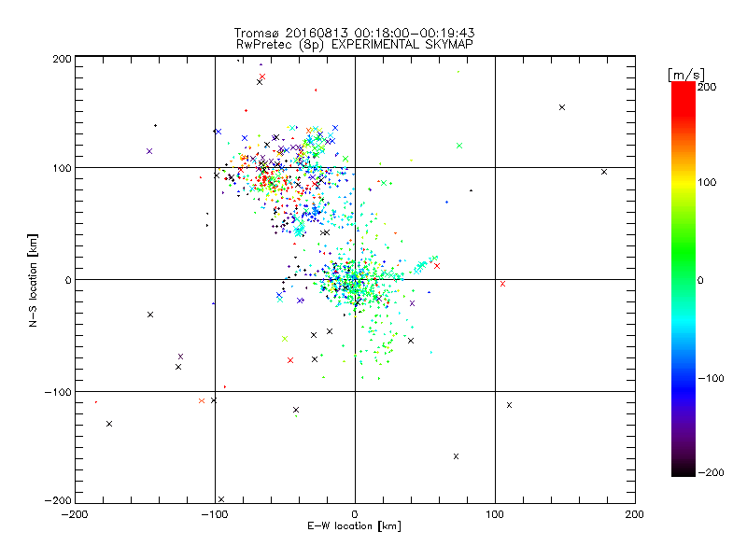Image resolution: width=747 pixels, height=560 pixels.
Task: Click the N-S axis -100 tick label
Action: coord(58,392)
